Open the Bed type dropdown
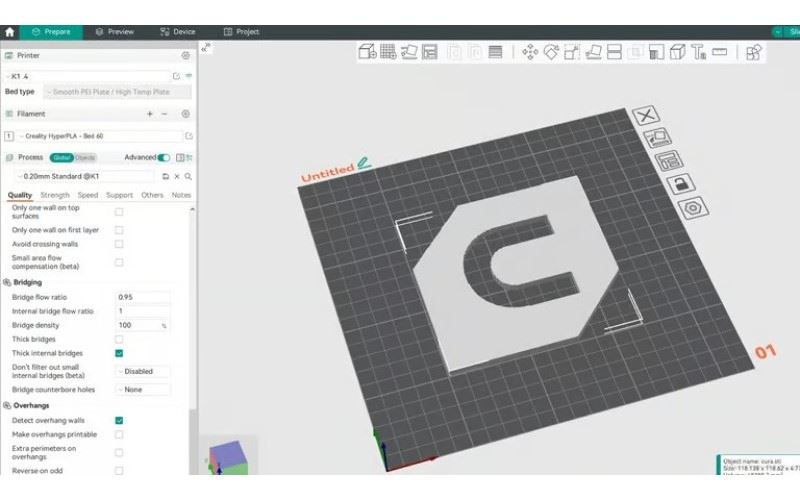Image resolution: width=800 pixels, height=500 pixels. click(x=117, y=92)
